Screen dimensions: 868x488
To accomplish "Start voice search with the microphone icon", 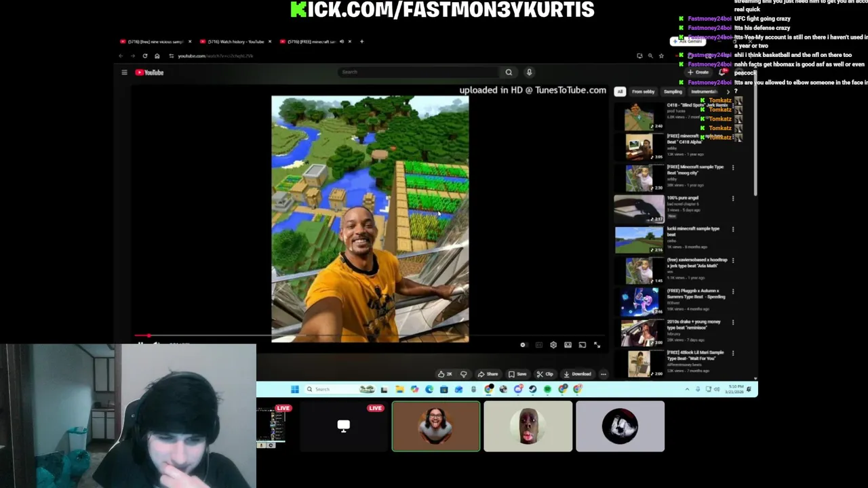I will [x=529, y=73].
